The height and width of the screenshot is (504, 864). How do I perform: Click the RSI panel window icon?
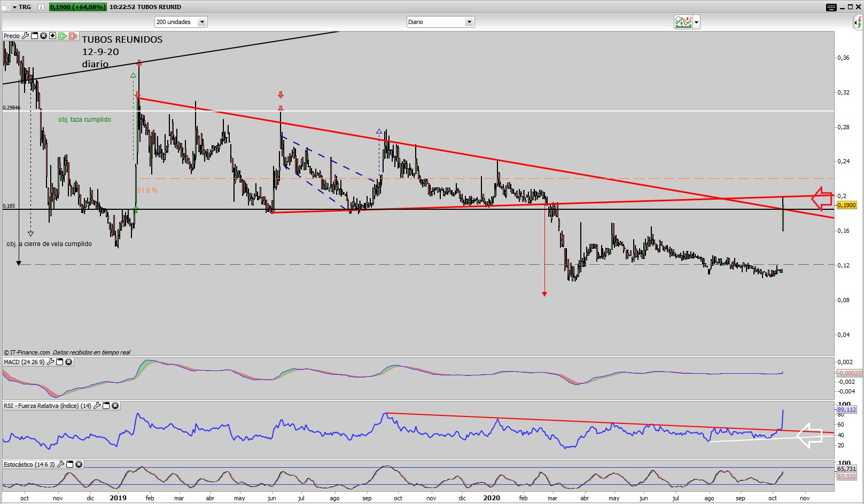click(106, 406)
